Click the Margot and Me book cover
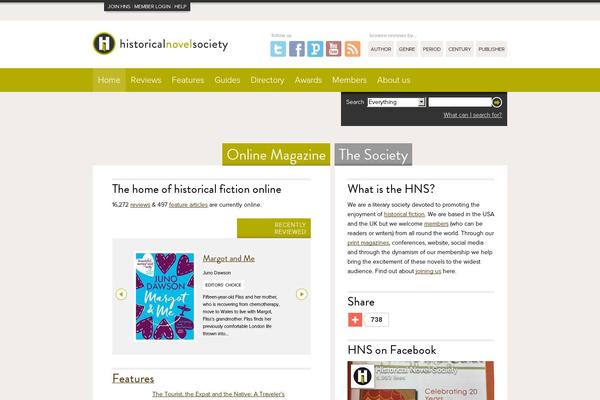Image resolution: width=600 pixels, height=400 pixels. (165, 296)
